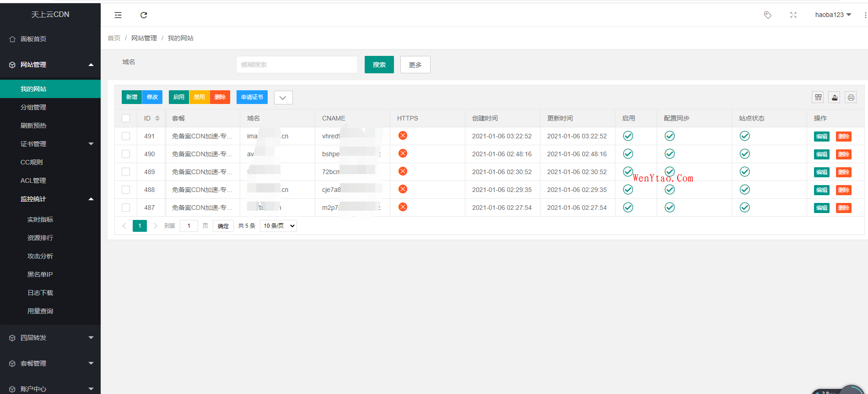Click the HTTPS red X icon for row 488
The width and height of the screenshot is (868, 394).
click(x=403, y=189)
